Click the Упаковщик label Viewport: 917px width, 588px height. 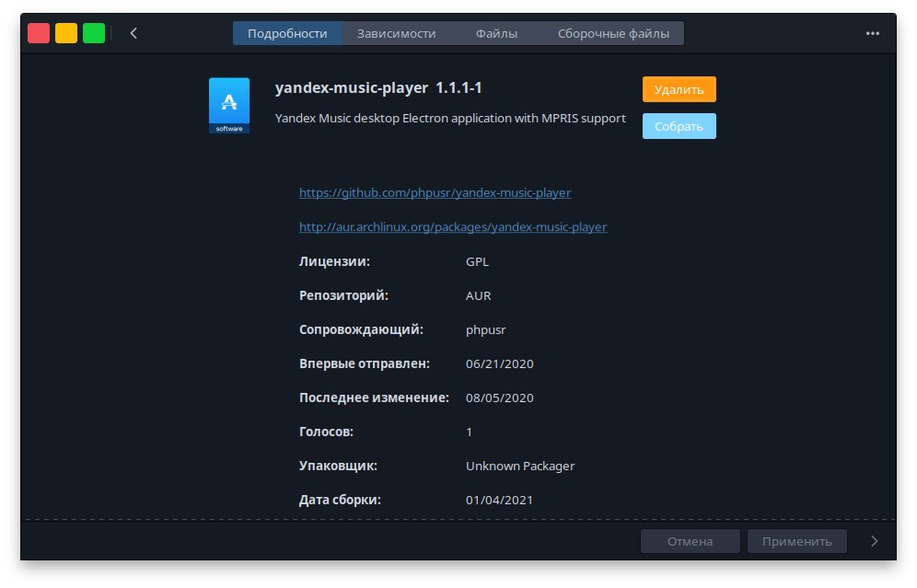click(x=338, y=466)
